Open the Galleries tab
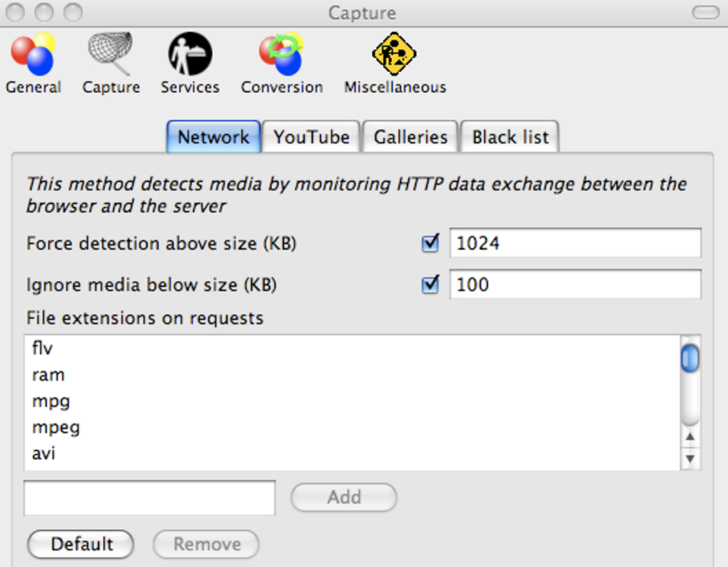The image size is (728, 567). pos(410,137)
